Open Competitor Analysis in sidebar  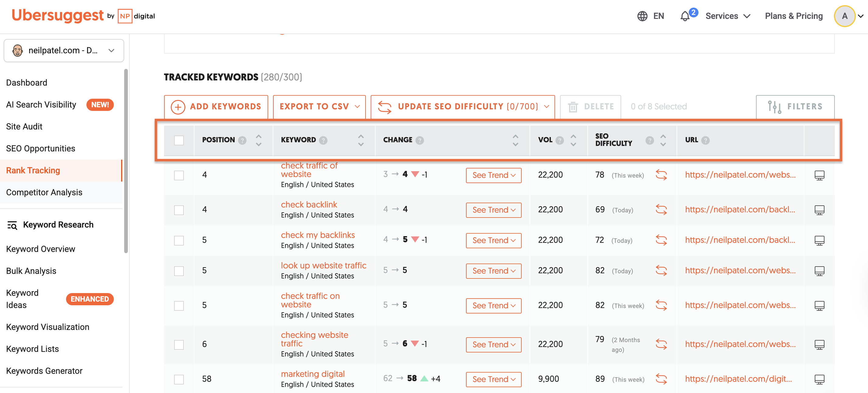[x=44, y=192]
